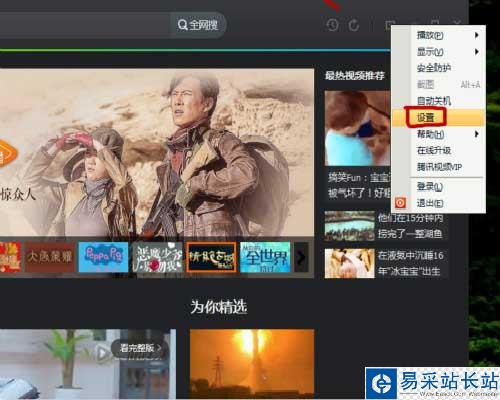The width and height of the screenshot is (500, 400).
Task: Select the 全世界 thumbnail
Action: pyautogui.click(x=265, y=257)
